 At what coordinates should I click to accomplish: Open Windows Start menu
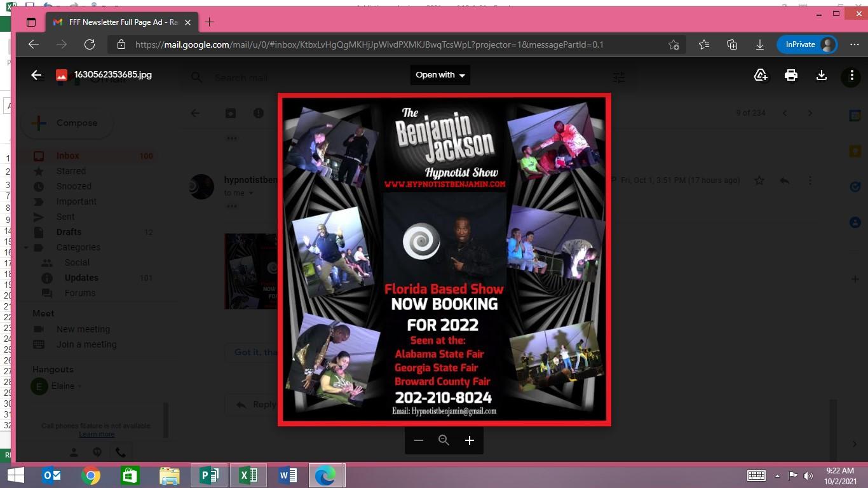[x=15, y=475]
